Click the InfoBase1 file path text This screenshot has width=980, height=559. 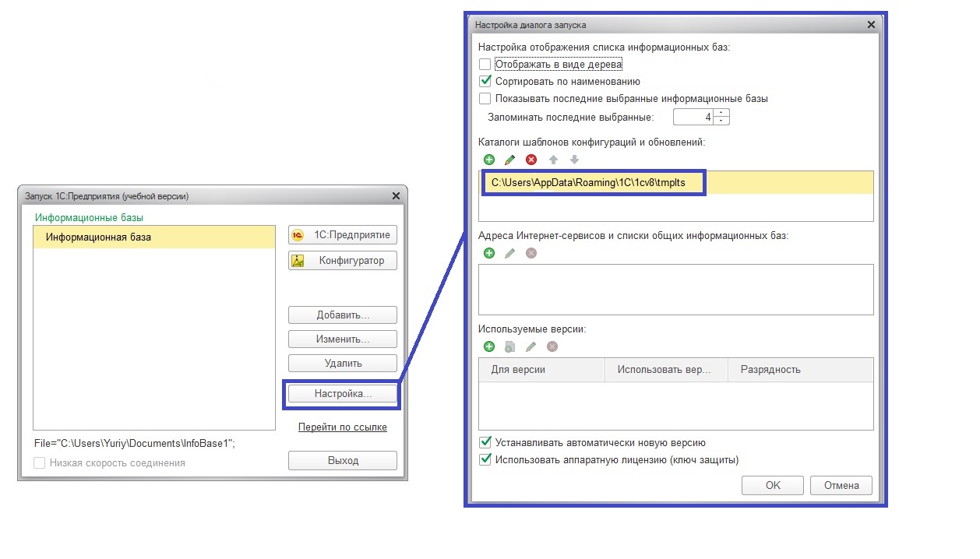coord(135,443)
